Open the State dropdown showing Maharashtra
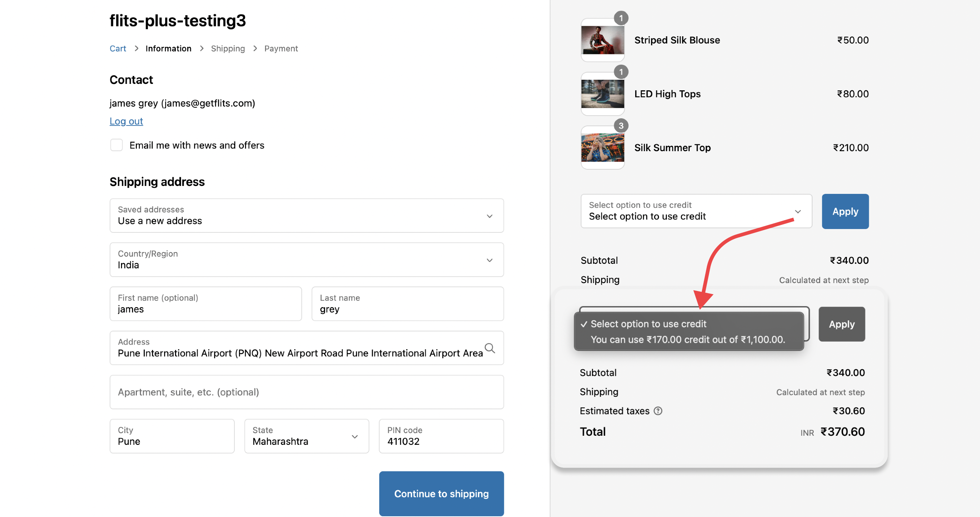This screenshot has width=980, height=517. click(x=306, y=436)
